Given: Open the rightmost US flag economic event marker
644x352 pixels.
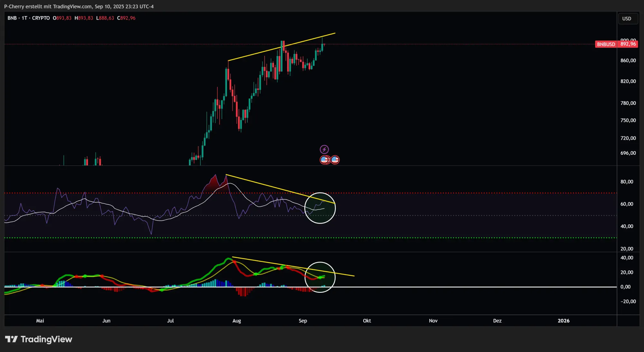Looking at the screenshot, I should pos(335,160).
